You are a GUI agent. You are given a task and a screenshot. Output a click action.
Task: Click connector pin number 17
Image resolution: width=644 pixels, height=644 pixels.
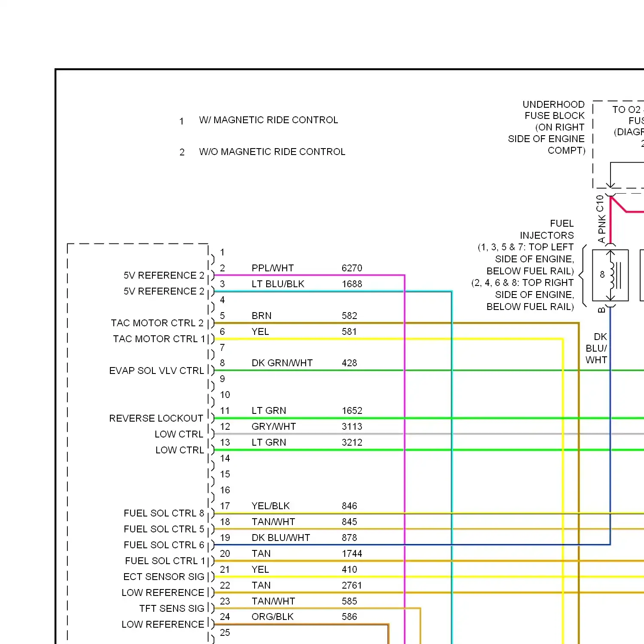coord(224,506)
